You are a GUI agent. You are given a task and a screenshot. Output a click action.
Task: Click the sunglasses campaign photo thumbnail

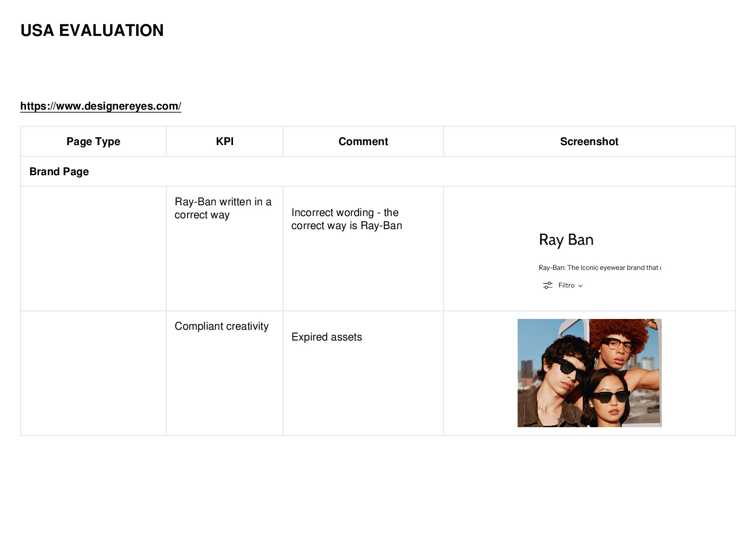[x=589, y=373]
